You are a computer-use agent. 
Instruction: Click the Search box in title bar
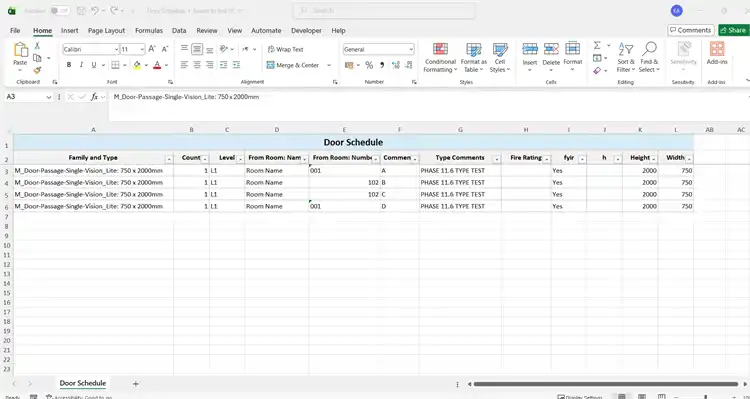click(x=384, y=11)
